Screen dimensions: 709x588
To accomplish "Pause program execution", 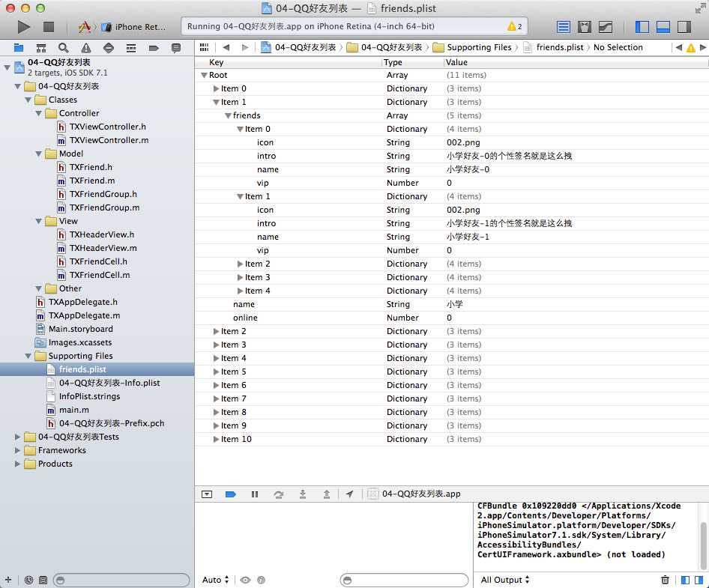I will tap(255, 494).
